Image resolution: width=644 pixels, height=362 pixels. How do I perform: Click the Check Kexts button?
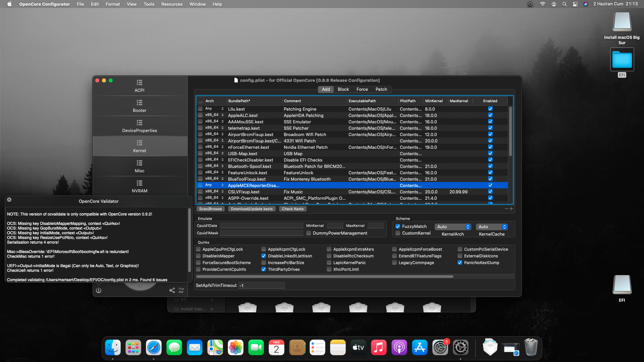click(292, 209)
